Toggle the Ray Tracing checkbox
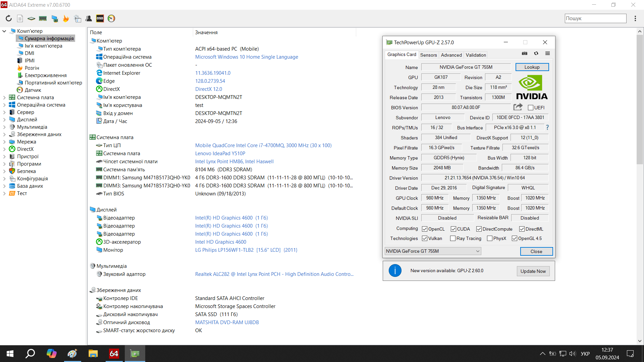Image resolution: width=644 pixels, height=362 pixels. pyautogui.click(x=453, y=238)
